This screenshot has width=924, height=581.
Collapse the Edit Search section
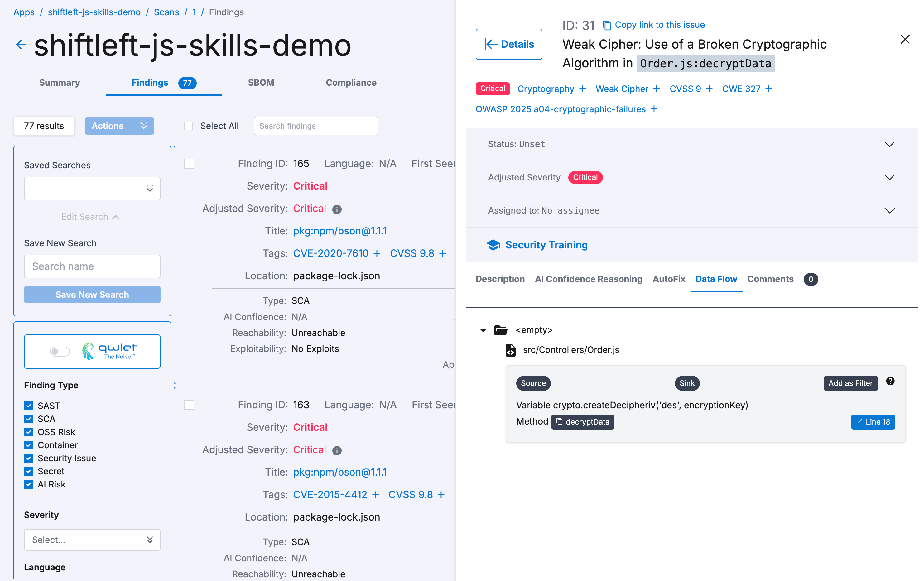(90, 217)
